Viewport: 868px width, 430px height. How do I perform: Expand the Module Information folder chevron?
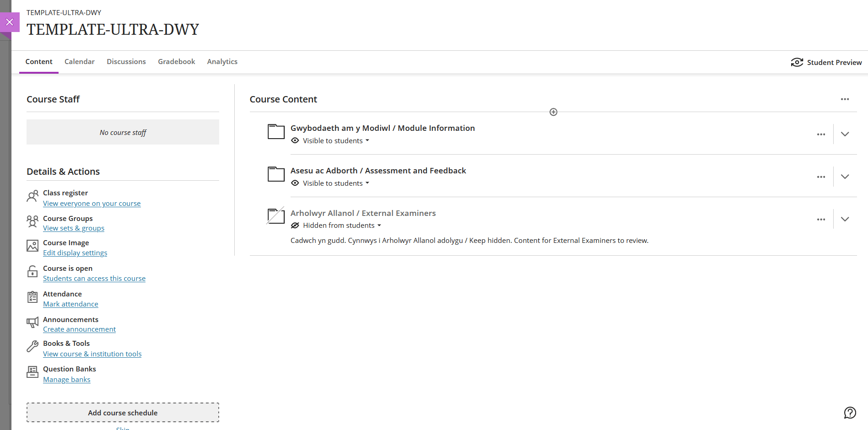point(845,134)
